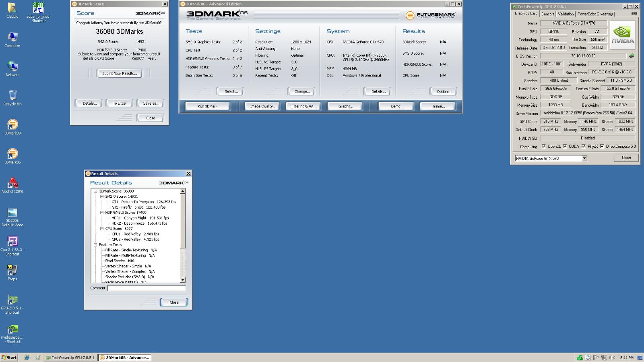Click the show desktop icon at taskbar end

pyautogui.click(x=640, y=358)
